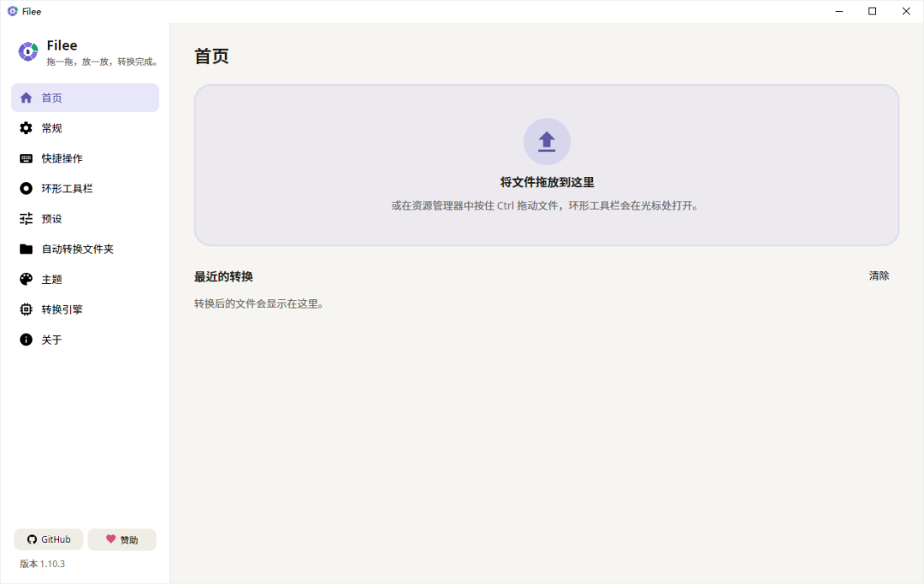Screen dimensions: 924x584
Task: Click the Ctrl drag hint text in drop zone
Action: 545,205
